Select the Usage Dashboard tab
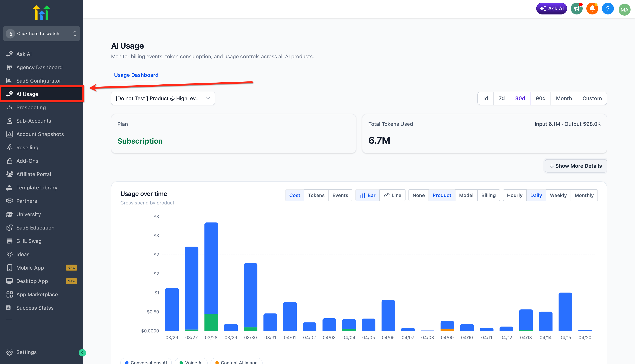This screenshot has width=635, height=364. tap(136, 75)
